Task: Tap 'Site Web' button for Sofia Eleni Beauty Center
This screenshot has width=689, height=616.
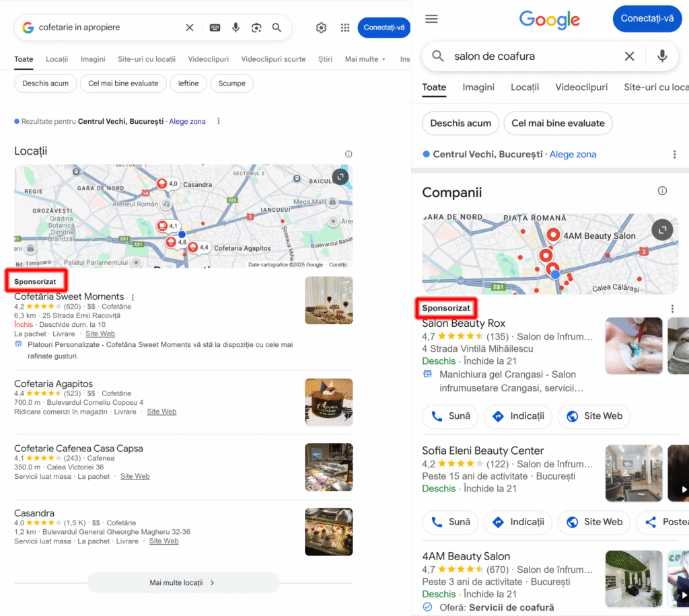Action: tap(593, 522)
